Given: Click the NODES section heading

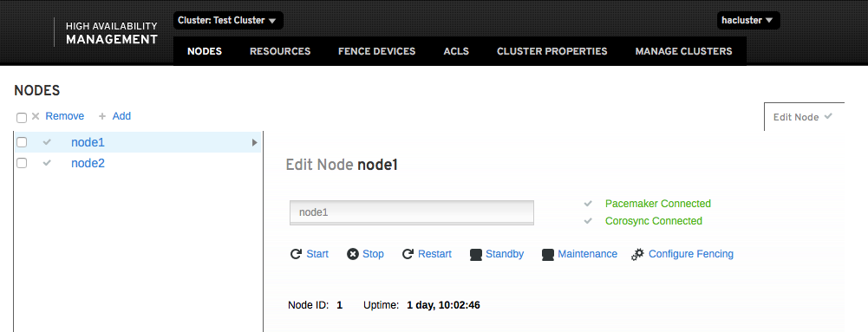Looking at the screenshot, I should coord(37,91).
